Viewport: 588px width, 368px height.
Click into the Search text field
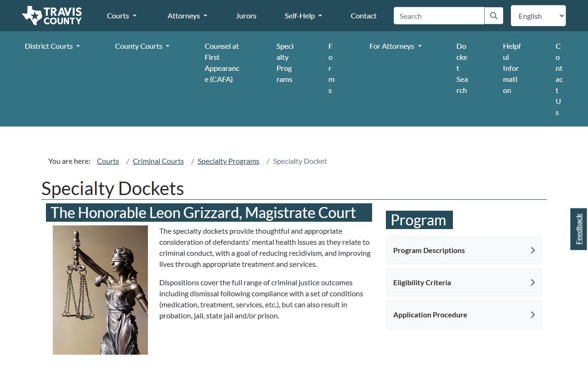(x=439, y=16)
